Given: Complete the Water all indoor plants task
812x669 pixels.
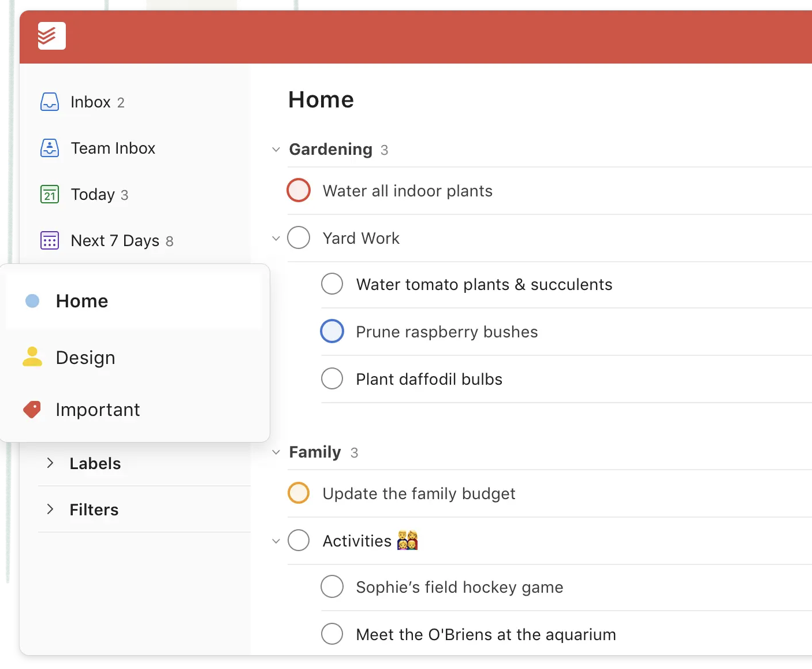Looking at the screenshot, I should [x=299, y=191].
